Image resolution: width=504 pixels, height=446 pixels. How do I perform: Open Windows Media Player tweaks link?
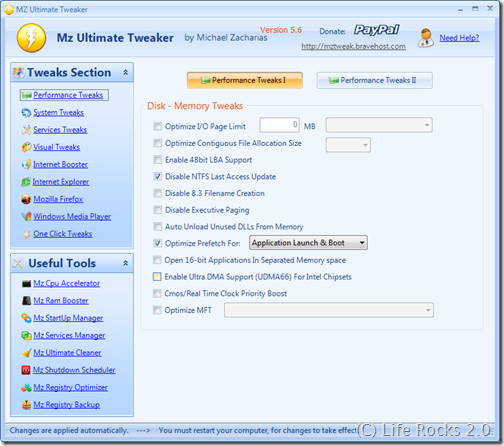pyautogui.click(x=72, y=217)
